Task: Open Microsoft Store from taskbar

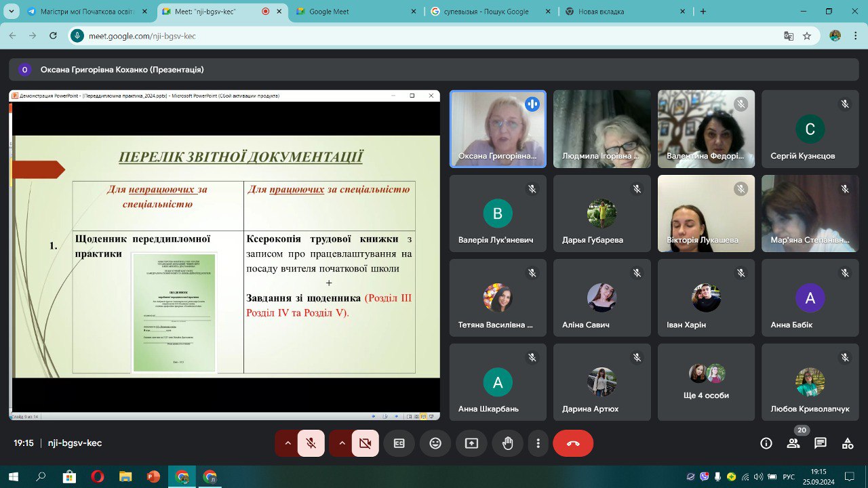Action: click(69, 476)
